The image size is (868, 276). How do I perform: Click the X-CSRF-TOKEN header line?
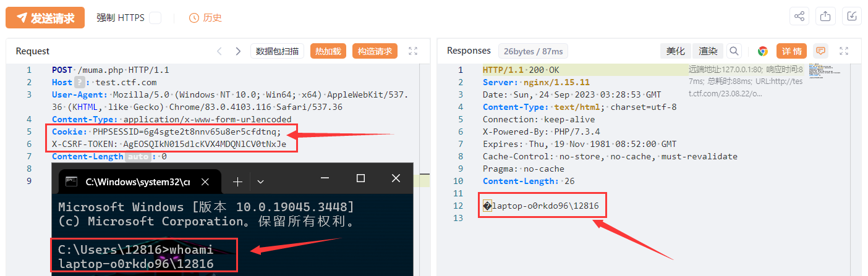tap(169, 144)
